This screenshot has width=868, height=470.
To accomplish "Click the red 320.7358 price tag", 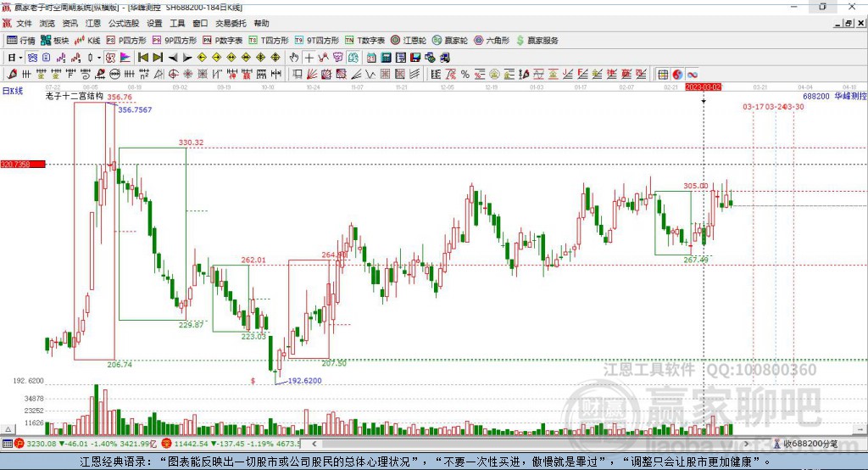I will pyautogui.click(x=23, y=164).
